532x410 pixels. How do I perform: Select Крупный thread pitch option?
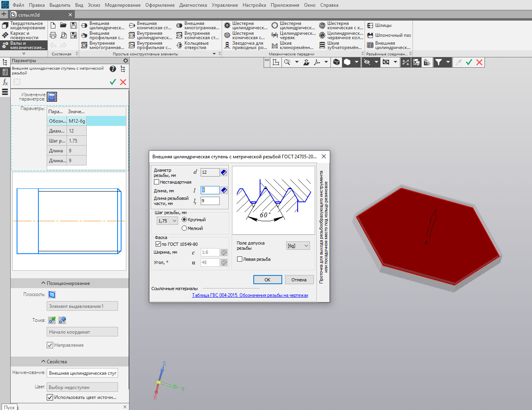[x=184, y=220]
